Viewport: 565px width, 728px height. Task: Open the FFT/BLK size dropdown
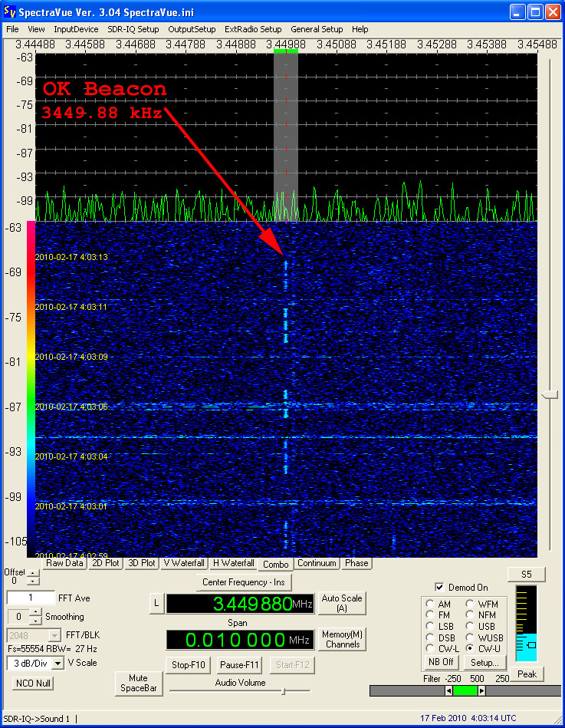click(x=55, y=635)
